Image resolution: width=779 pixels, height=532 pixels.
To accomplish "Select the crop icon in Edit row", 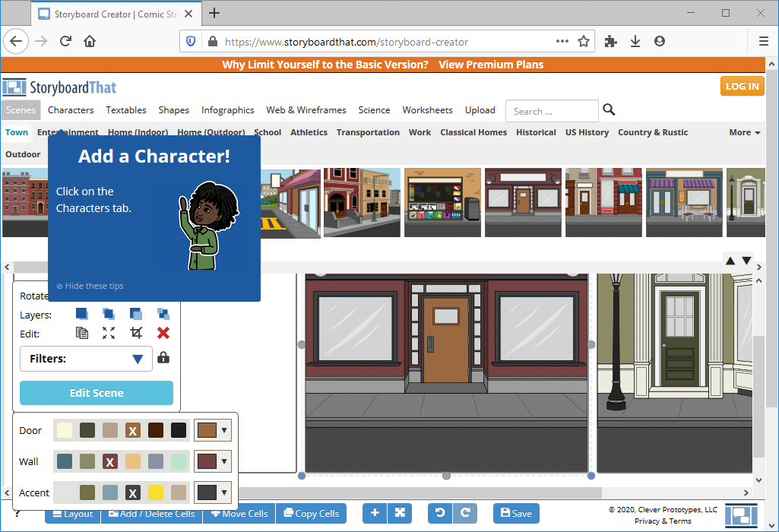I will pos(136,333).
